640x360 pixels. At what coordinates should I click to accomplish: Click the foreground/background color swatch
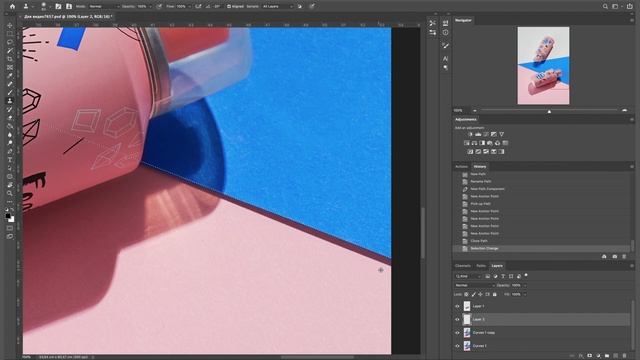pos(10,218)
